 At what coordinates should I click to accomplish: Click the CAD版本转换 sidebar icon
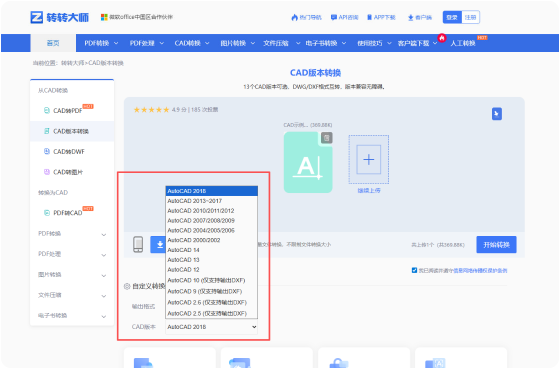(47, 131)
